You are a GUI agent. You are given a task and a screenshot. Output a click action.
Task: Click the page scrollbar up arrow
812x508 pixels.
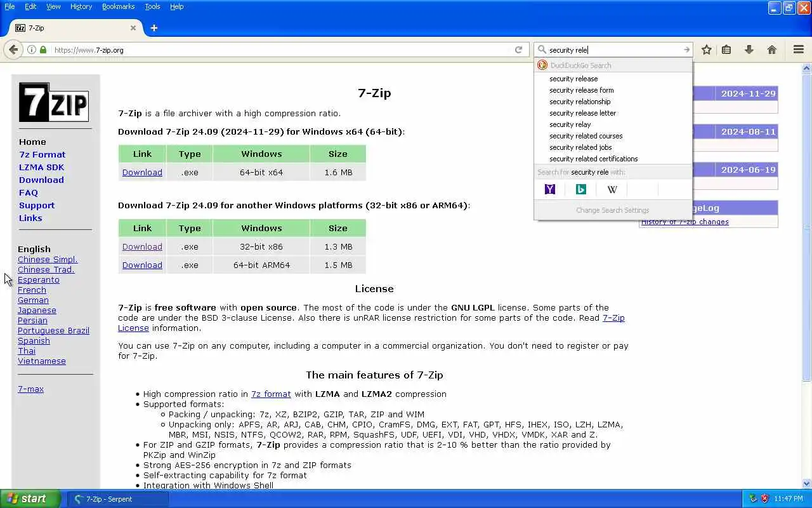pyautogui.click(x=807, y=68)
